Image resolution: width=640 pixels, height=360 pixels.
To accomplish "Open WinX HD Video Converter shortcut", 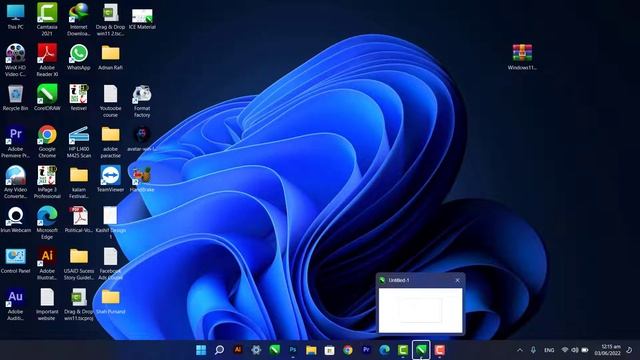I will pyautogui.click(x=16, y=60).
